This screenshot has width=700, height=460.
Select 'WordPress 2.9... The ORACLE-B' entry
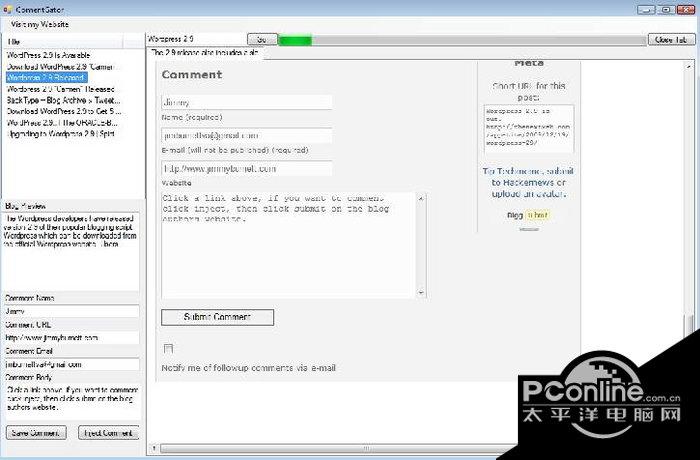coord(62,122)
